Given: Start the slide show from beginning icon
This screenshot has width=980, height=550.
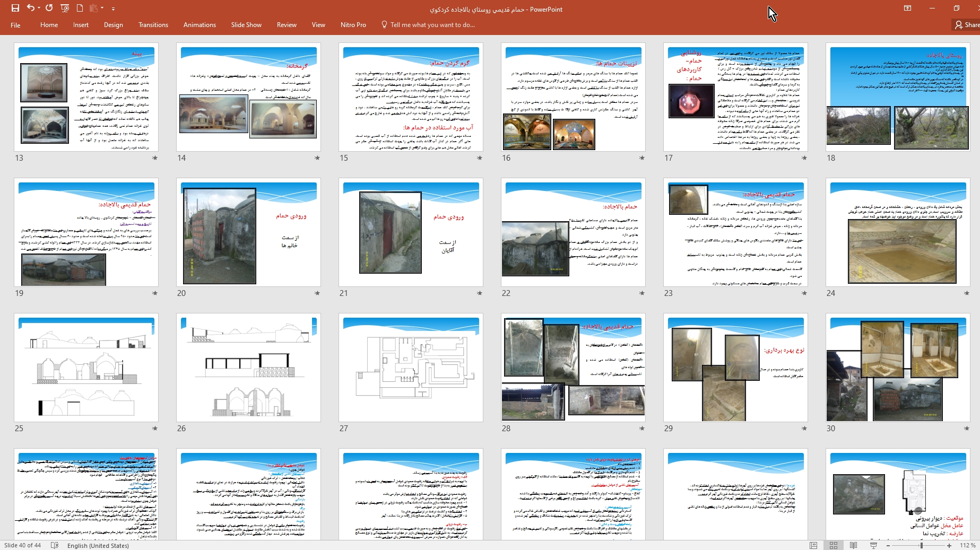Looking at the screenshot, I should (65, 8).
